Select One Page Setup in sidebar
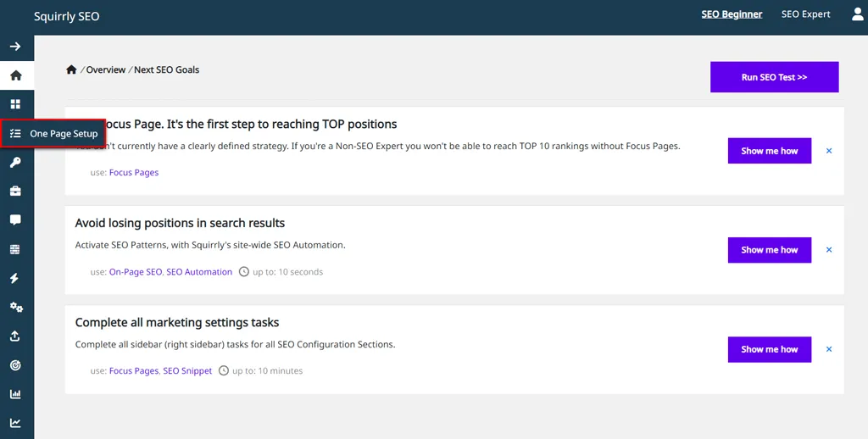This screenshot has width=868, height=439. 53,133
